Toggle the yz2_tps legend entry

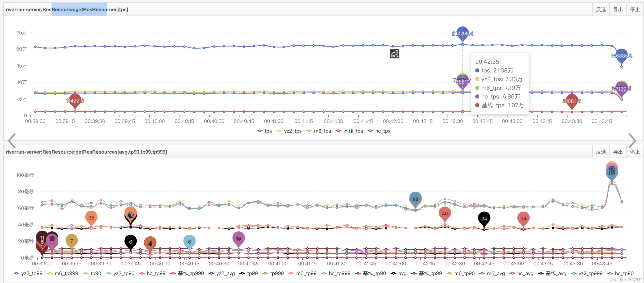click(x=289, y=131)
